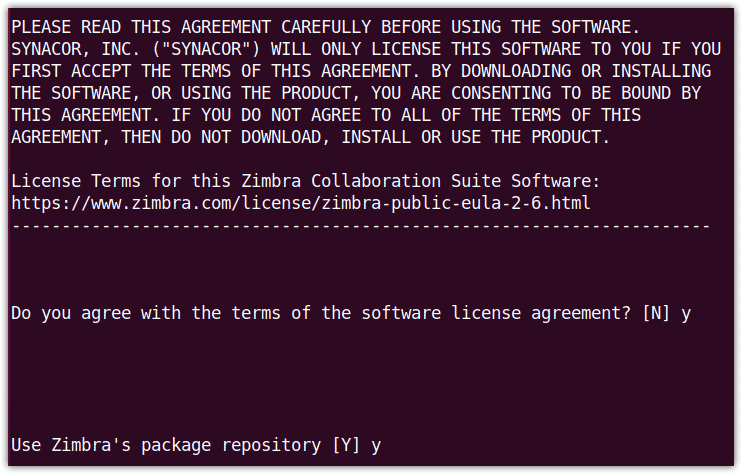Screen dimensions: 742x474
Task: Click the dashed separator line below the URL
Action: pos(361,227)
